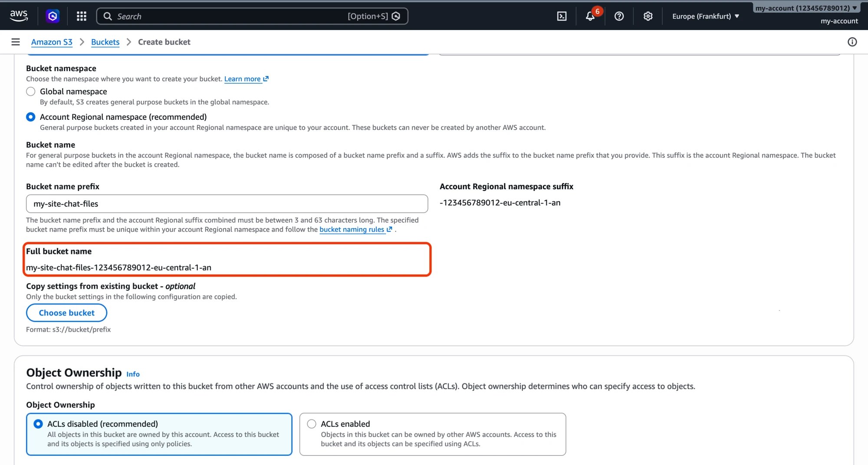Open the Services grid menu icon
868x465 pixels.
point(82,16)
